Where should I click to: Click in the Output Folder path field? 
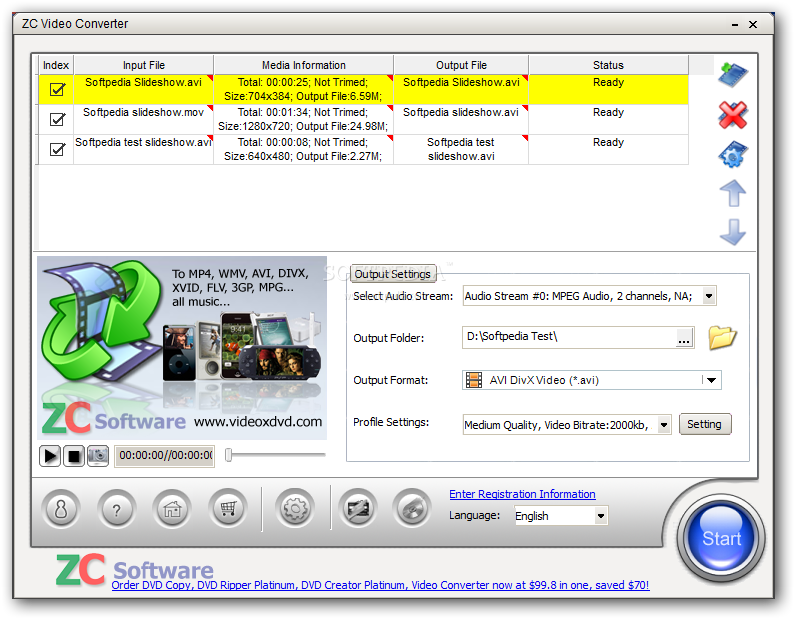tap(569, 337)
